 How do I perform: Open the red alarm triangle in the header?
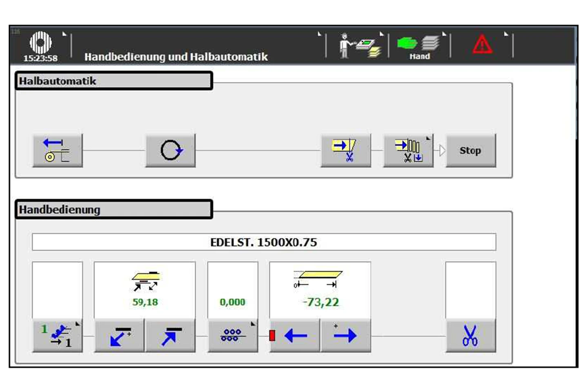[482, 45]
